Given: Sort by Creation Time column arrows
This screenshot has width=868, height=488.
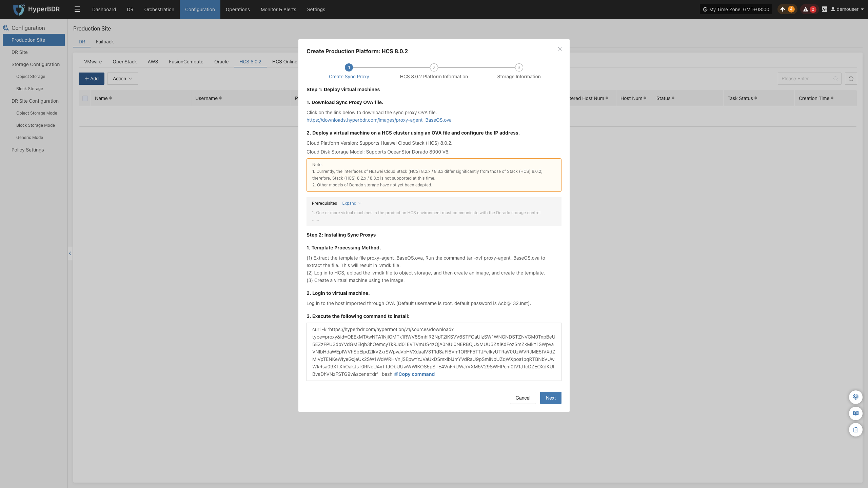Looking at the screenshot, I should point(832,98).
